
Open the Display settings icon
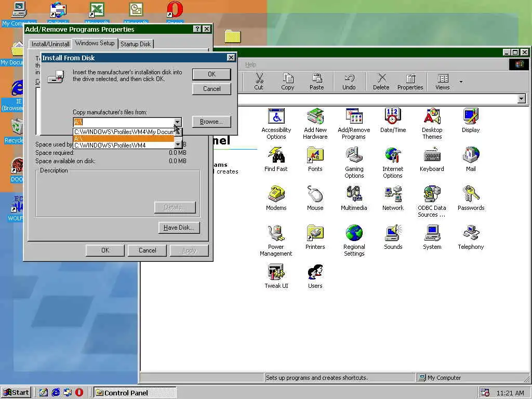pyautogui.click(x=471, y=120)
